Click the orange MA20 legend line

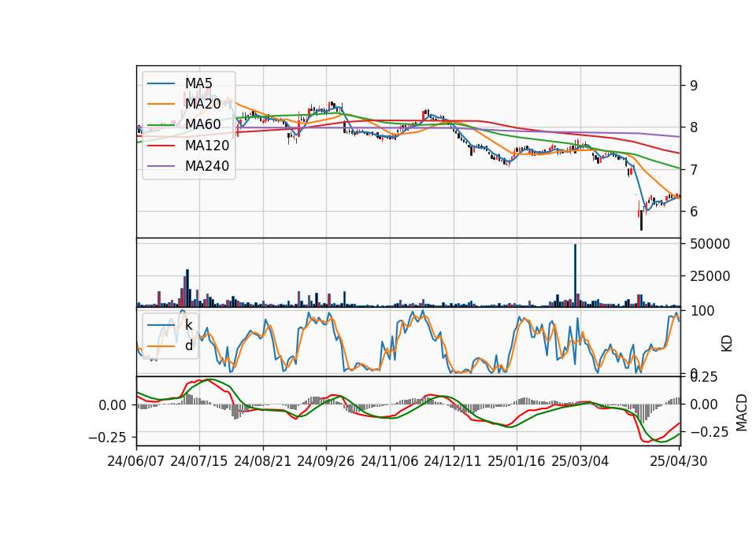(x=161, y=104)
